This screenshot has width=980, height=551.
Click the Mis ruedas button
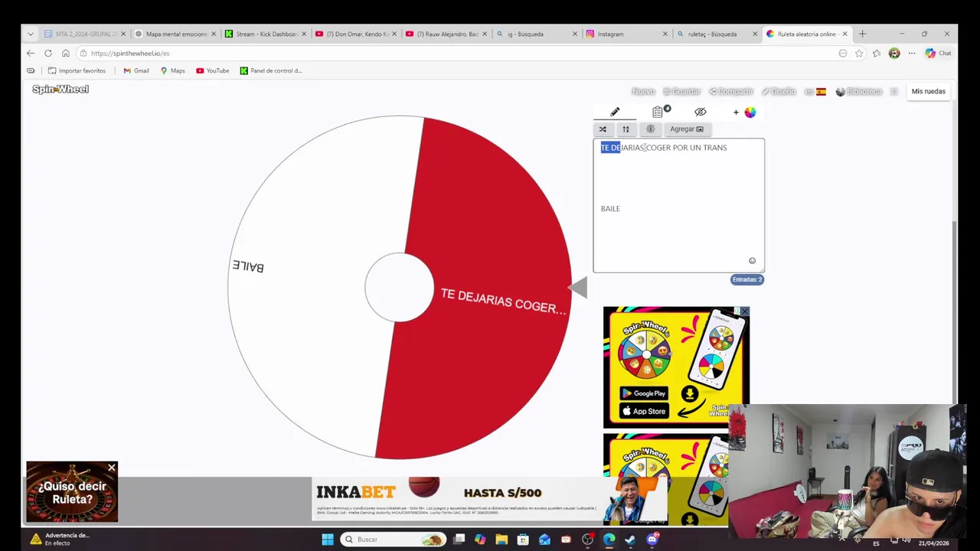tap(928, 91)
